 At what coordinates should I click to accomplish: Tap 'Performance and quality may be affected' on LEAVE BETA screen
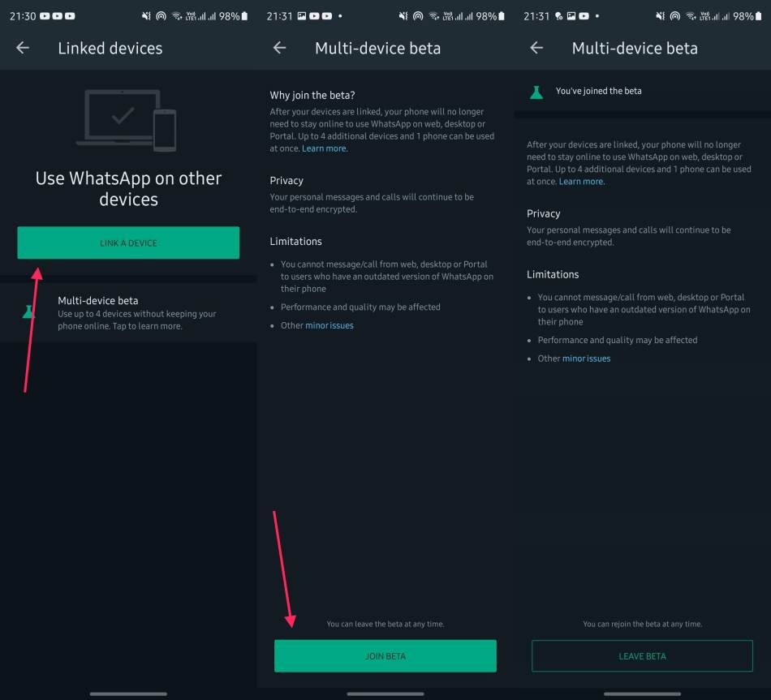pyautogui.click(x=618, y=340)
